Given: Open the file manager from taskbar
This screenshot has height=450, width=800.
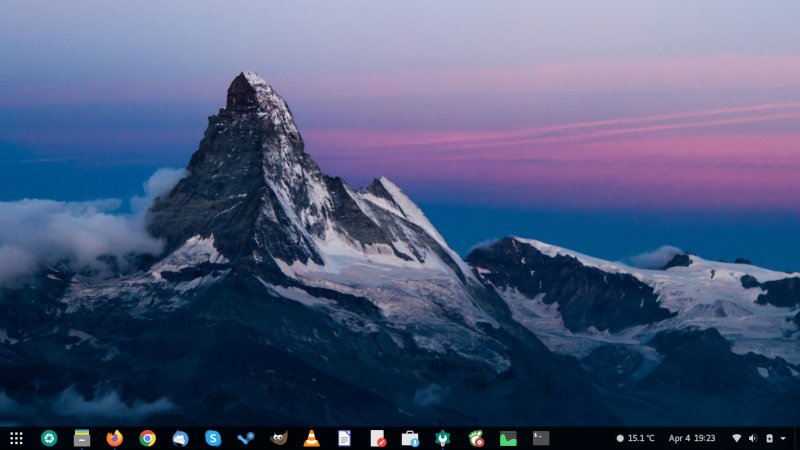Looking at the screenshot, I should [x=82, y=438].
